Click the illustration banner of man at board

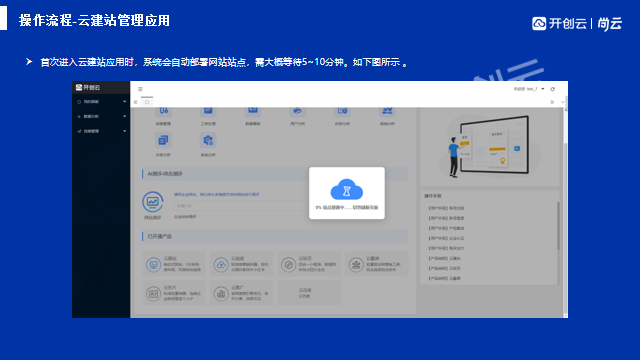click(489, 147)
